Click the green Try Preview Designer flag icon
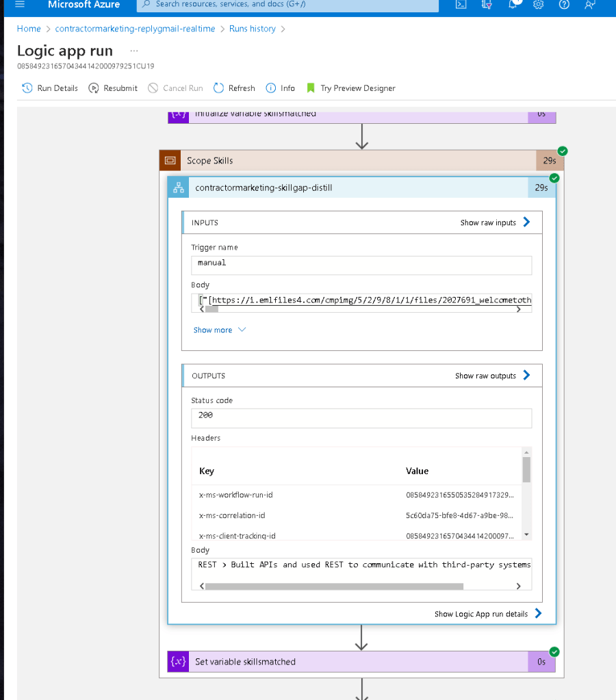The height and width of the screenshot is (700, 616). tap(311, 88)
